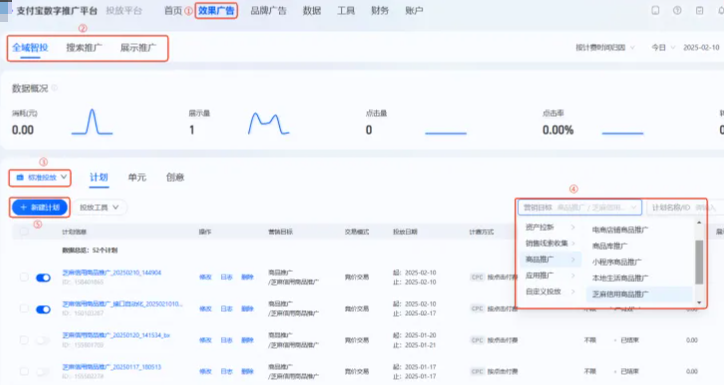Open the 营销目标 filter dropdown
The height and width of the screenshot is (385, 724).
click(579, 208)
